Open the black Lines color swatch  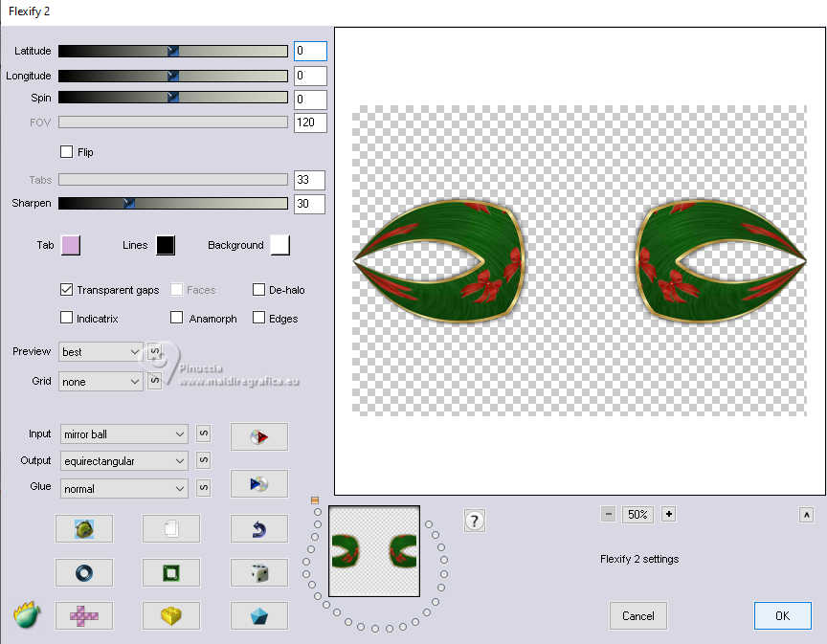click(x=166, y=245)
